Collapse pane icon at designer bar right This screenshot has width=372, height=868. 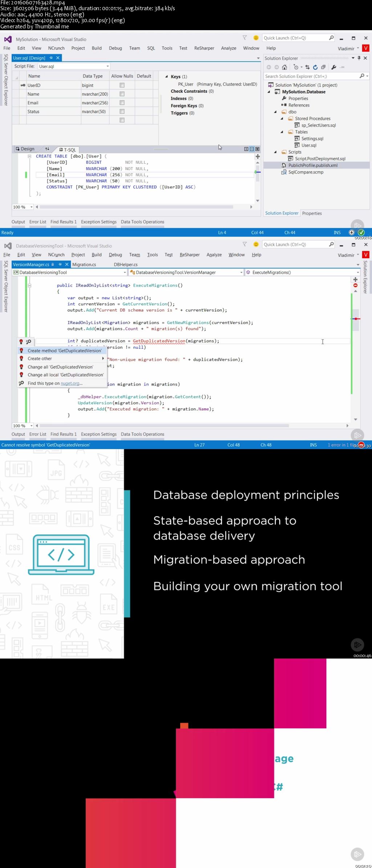[257, 149]
